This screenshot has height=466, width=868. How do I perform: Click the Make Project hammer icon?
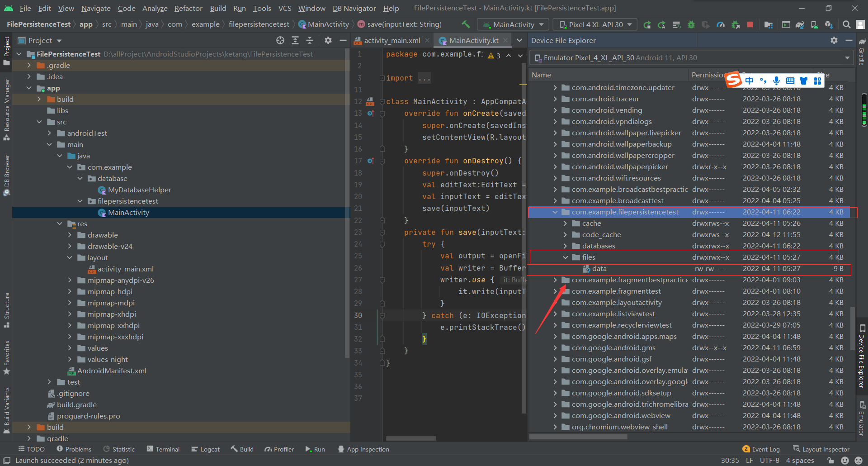[466, 24]
